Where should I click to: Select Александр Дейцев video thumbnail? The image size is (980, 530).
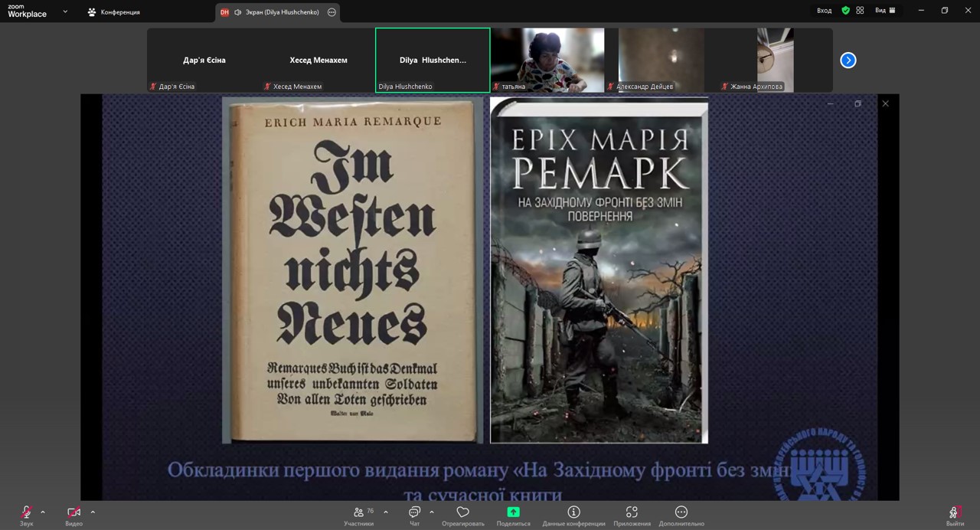[661, 61]
